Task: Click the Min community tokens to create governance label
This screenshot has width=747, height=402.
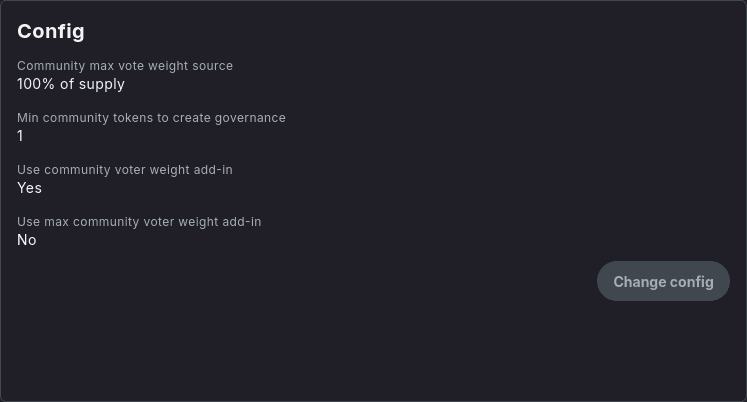Action: [151, 118]
